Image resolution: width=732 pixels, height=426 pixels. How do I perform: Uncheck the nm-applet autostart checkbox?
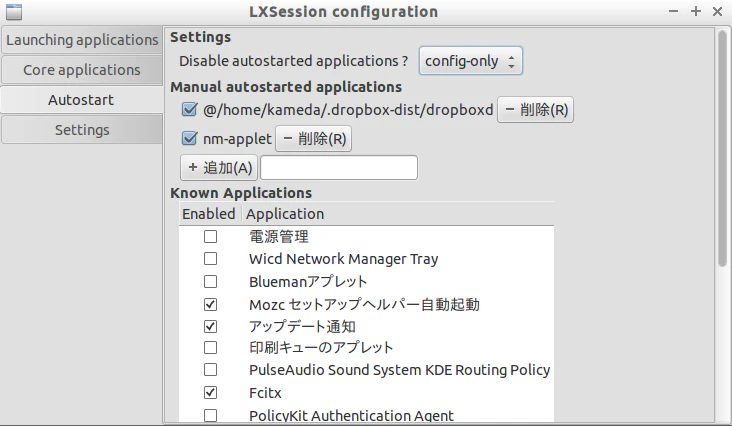(x=189, y=139)
